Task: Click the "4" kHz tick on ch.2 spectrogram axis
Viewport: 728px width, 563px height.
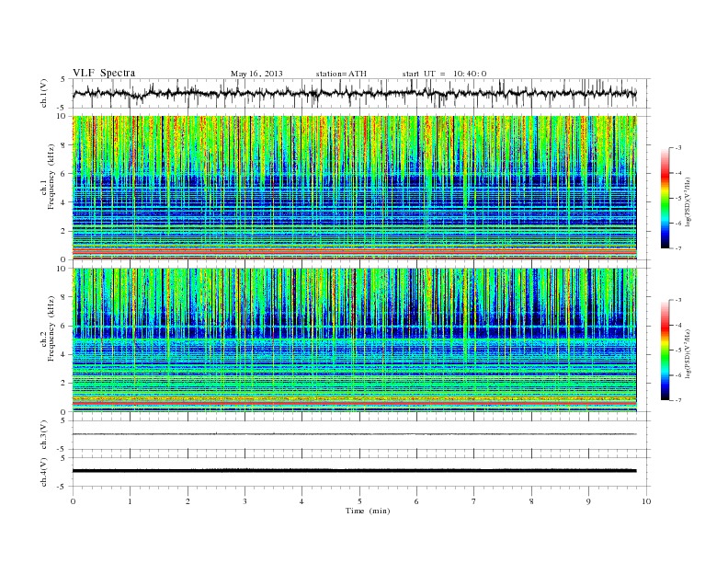Action: pyautogui.click(x=64, y=354)
